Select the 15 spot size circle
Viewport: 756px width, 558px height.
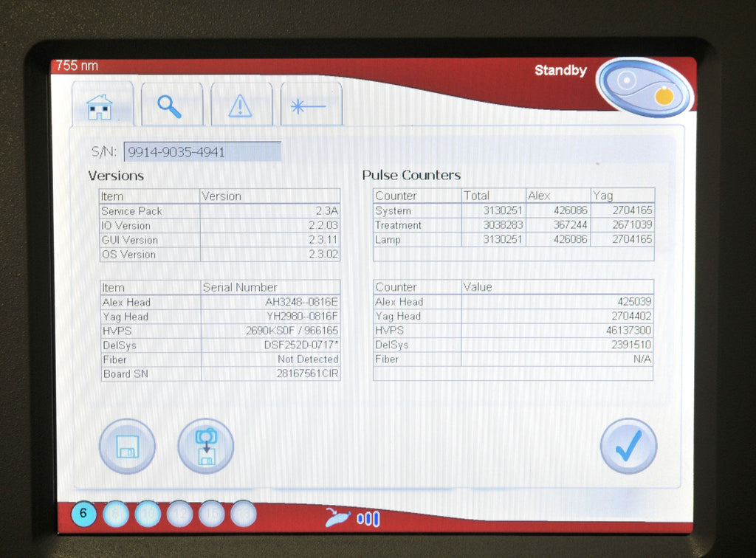[x=212, y=514]
